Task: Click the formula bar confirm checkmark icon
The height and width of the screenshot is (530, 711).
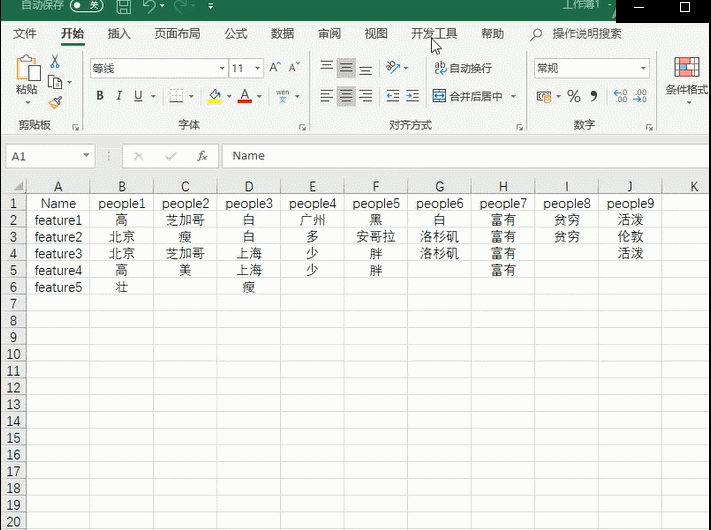Action: pos(171,157)
